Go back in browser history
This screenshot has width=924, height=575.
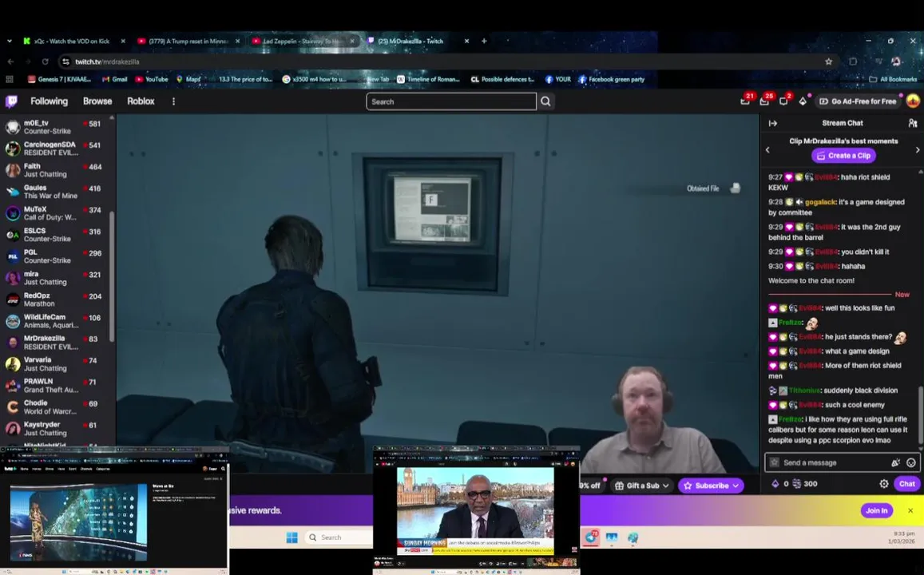coord(10,61)
